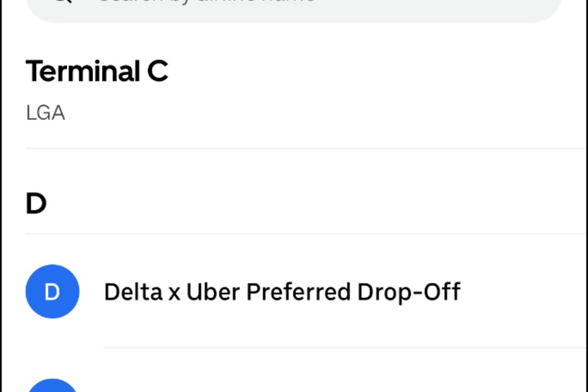The height and width of the screenshot is (392, 588).
Task: Click the Terminal C heading
Action: click(x=96, y=72)
